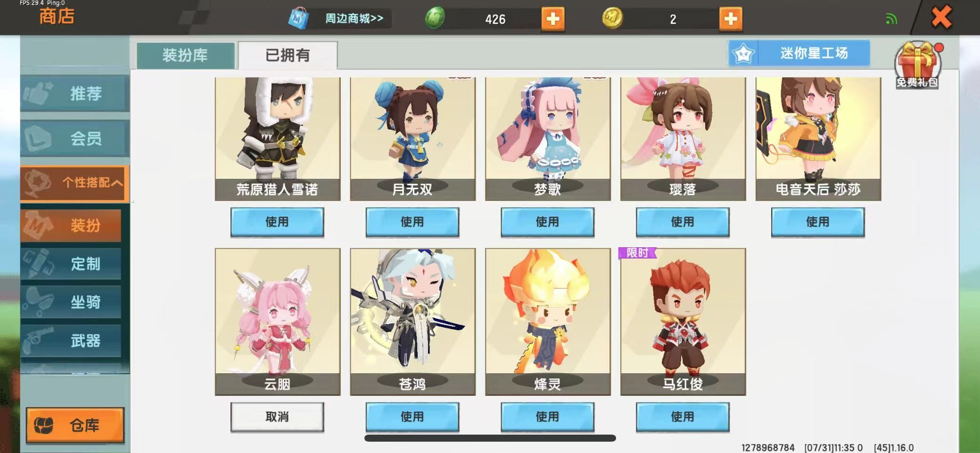This screenshot has height=453, width=980.
Task: Use the 烽灵 skin
Action: [547, 417]
